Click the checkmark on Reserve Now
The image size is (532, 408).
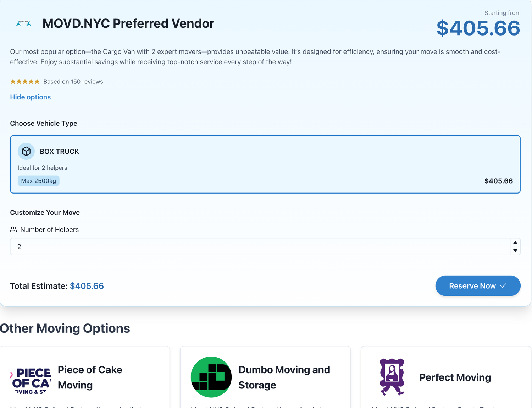point(503,286)
